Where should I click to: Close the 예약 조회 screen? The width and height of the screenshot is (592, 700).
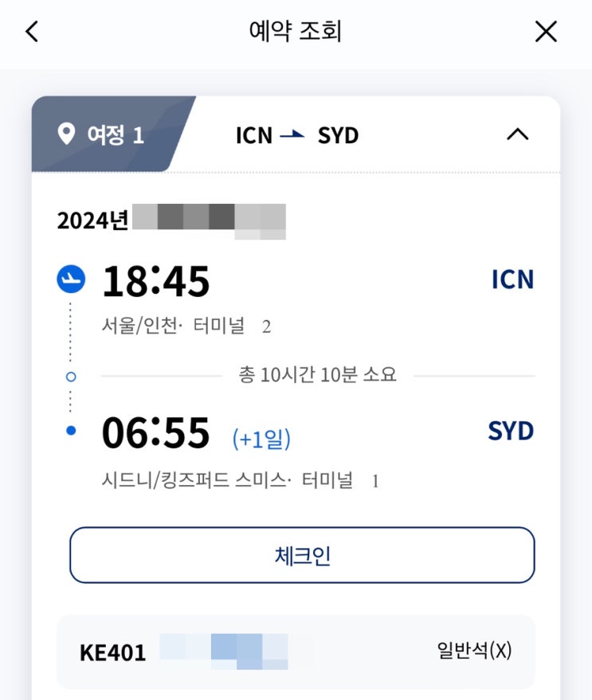click(x=546, y=32)
